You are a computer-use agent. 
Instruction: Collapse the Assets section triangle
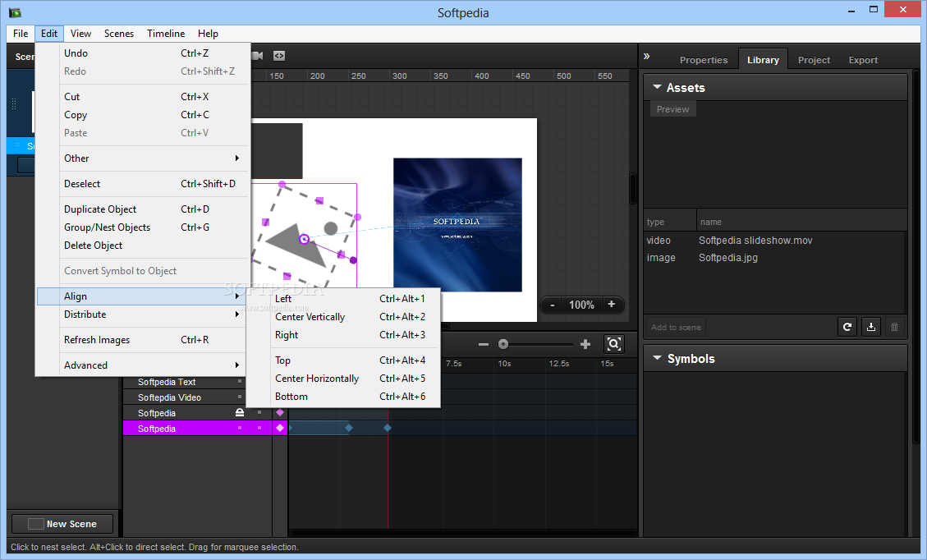point(657,87)
